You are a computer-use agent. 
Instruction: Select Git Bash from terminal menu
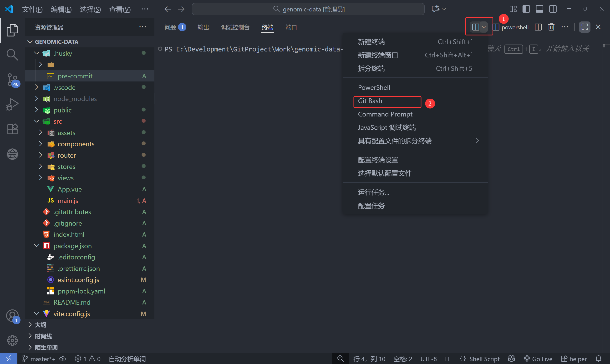tap(370, 101)
